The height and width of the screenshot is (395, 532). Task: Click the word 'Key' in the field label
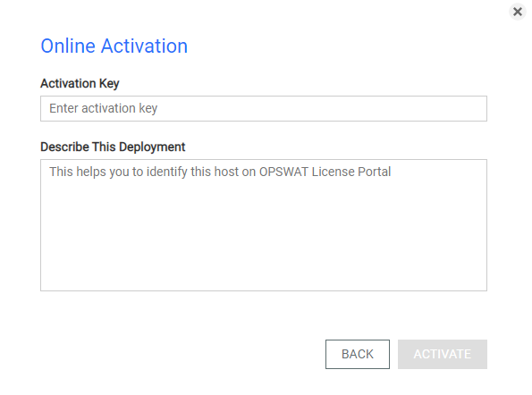click(109, 84)
